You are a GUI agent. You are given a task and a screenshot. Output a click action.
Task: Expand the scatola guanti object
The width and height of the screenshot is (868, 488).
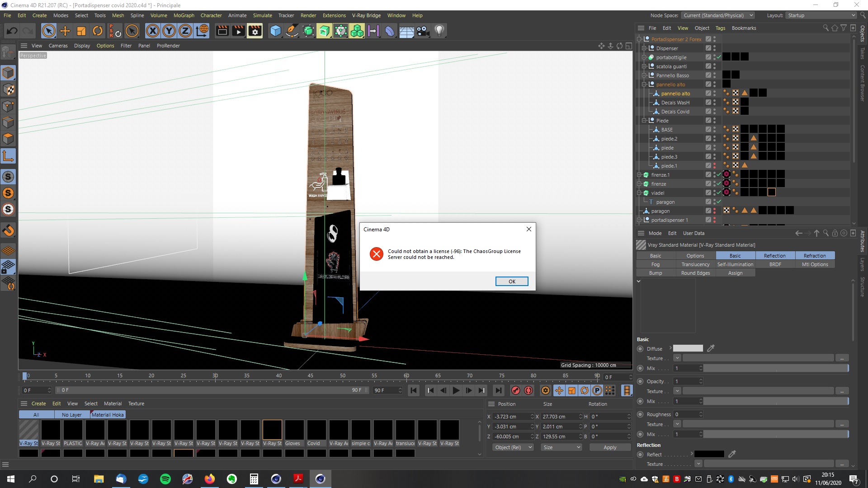(x=644, y=66)
